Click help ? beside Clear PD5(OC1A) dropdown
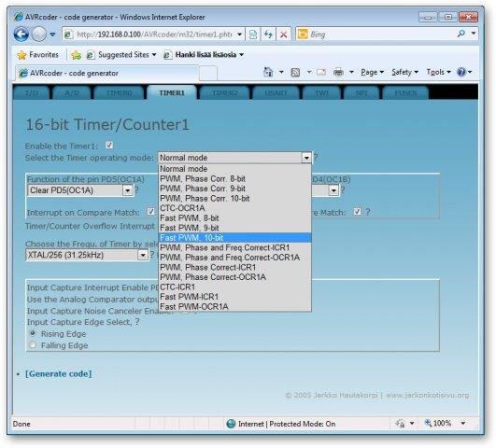 tap(136, 190)
